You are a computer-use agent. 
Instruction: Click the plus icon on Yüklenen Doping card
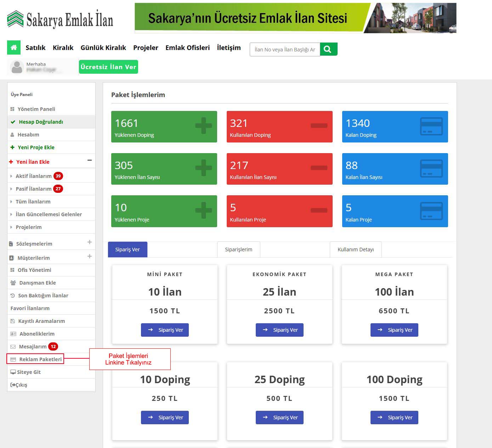tap(203, 126)
